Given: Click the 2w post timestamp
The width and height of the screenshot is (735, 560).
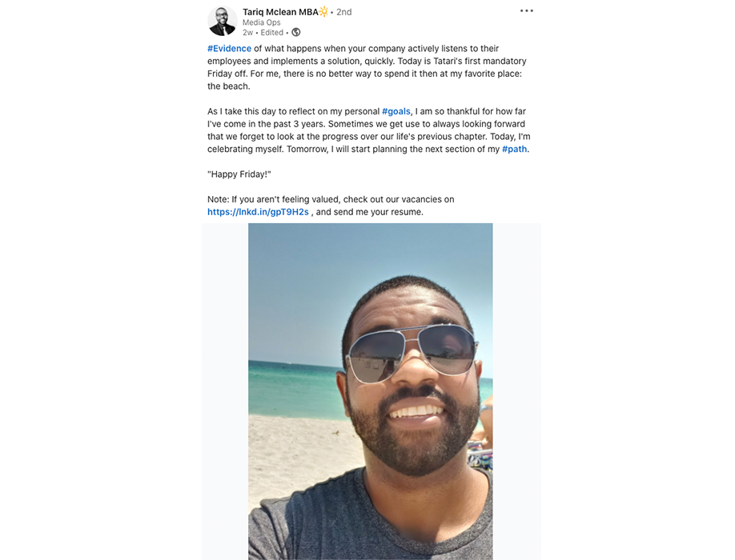Looking at the screenshot, I should pos(247,32).
